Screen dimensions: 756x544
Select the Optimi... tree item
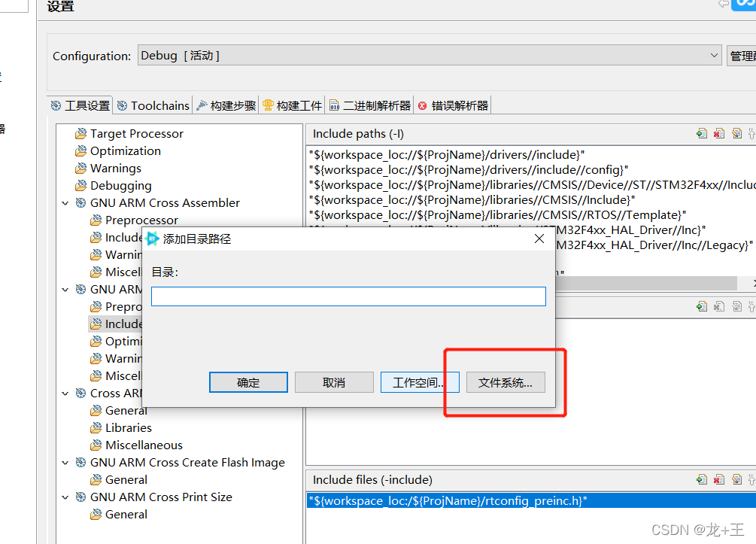(116, 342)
